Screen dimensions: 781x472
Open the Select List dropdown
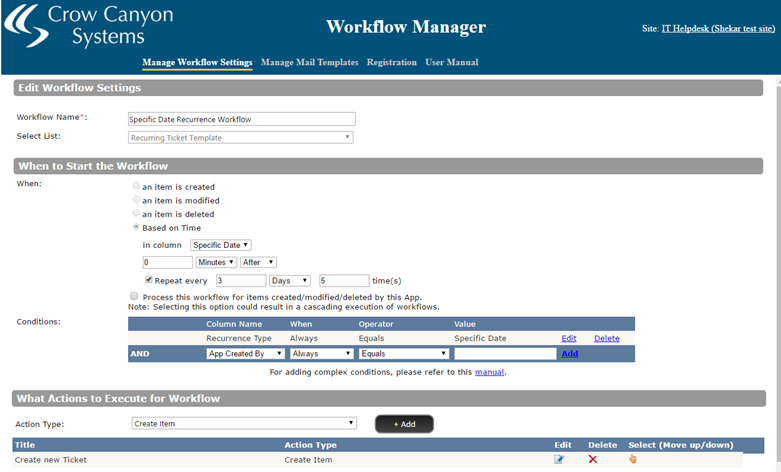241,137
